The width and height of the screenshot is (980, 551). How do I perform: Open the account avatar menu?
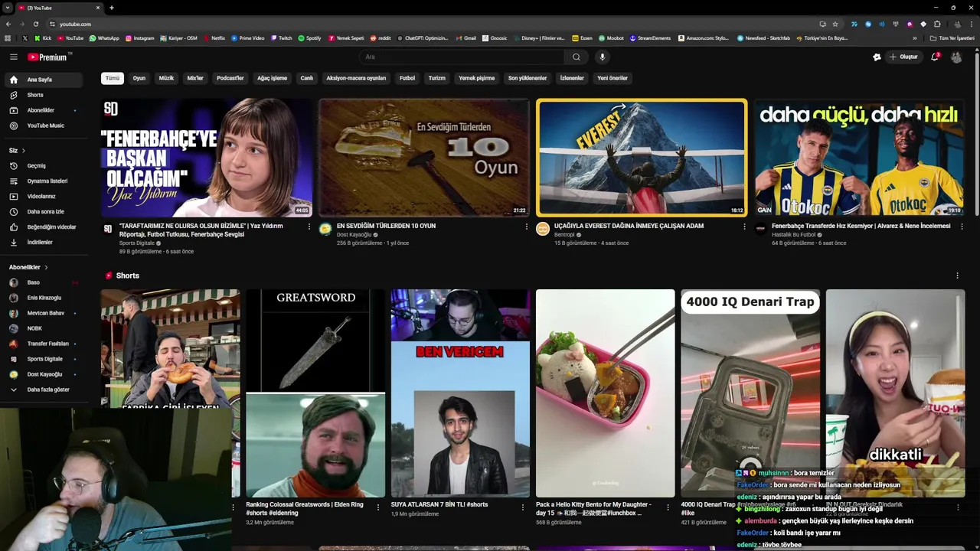pyautogui.click(x=956, y=57)
